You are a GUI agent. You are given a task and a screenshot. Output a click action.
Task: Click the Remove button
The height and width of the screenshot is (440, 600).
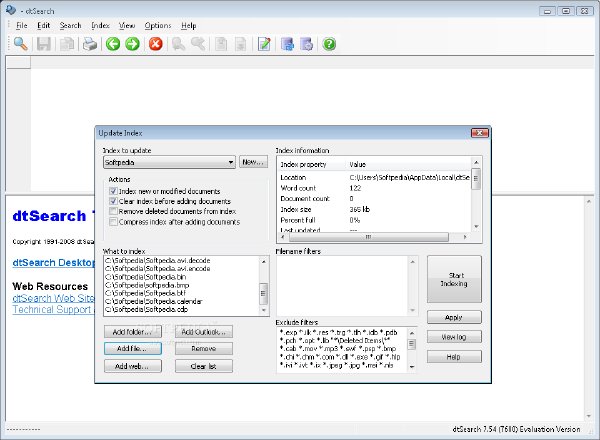pyautogui.click(x=204, y=349)
